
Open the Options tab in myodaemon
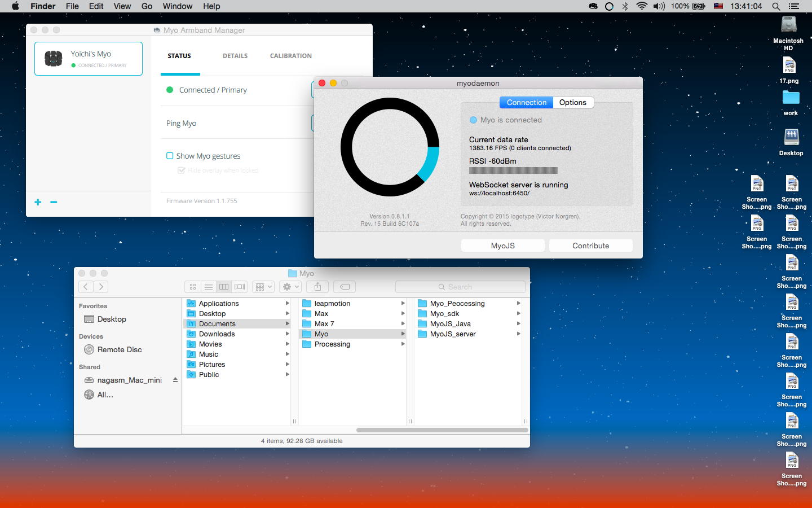pyautogui.click(x=573, y=102)
